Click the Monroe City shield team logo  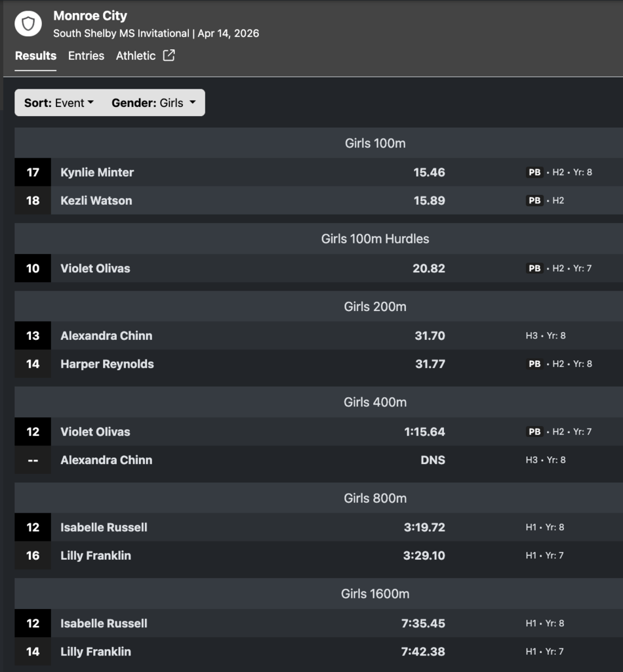[28, 24]
